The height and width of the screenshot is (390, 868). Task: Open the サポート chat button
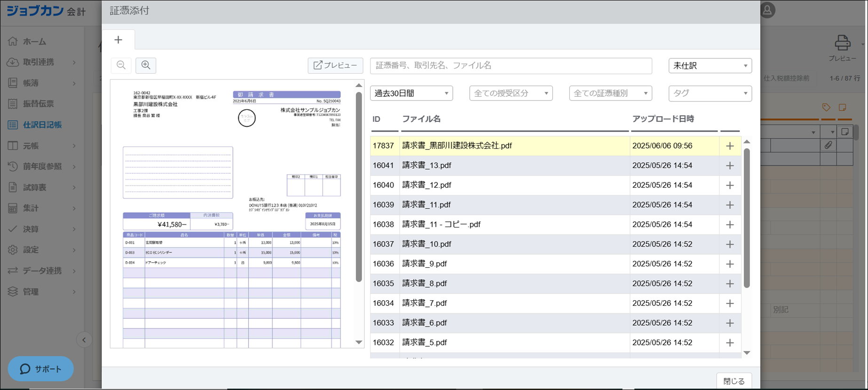pyautogui.click(x=40, y=369)
